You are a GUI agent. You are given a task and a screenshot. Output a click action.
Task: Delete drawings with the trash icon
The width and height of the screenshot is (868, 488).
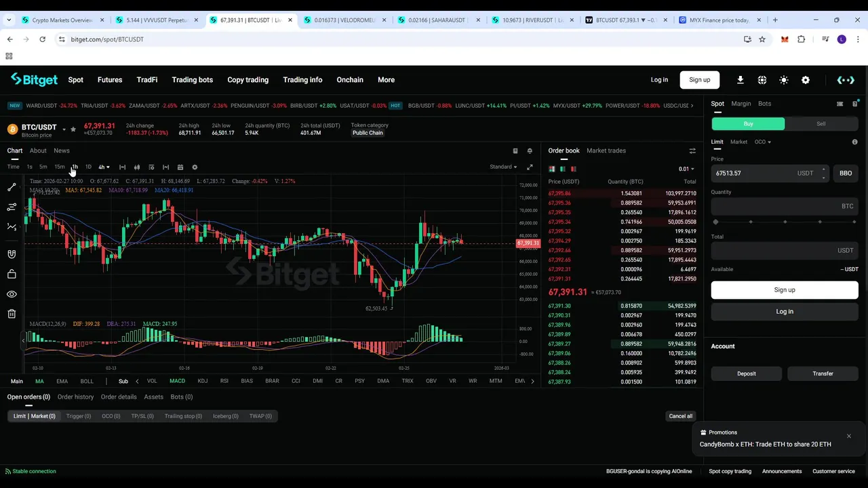[12, 314]
